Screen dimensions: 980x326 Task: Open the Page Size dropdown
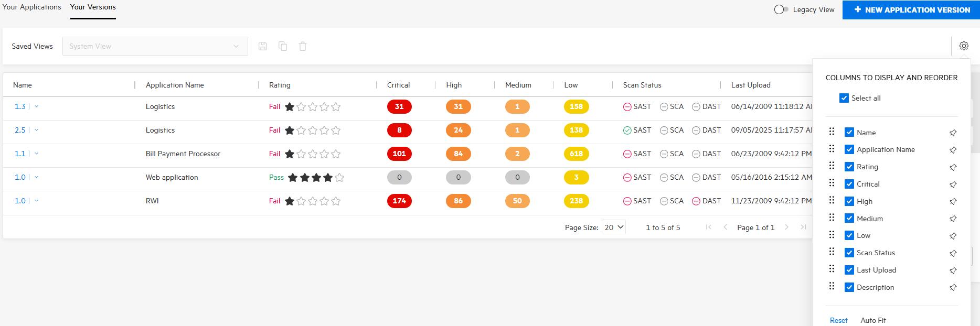pyautogui.click(x=613, y=227)
